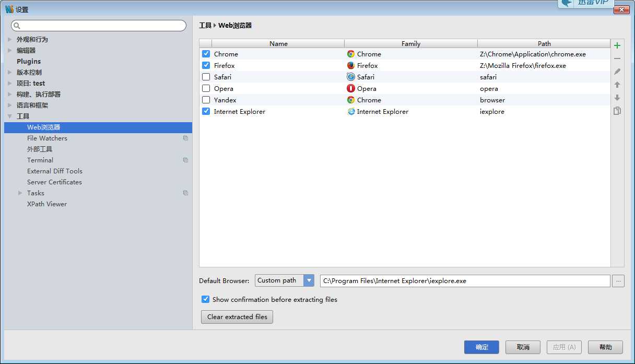635x364 pixels.
Task: Click the settings search input field
Action: click(x=99, y=26)
